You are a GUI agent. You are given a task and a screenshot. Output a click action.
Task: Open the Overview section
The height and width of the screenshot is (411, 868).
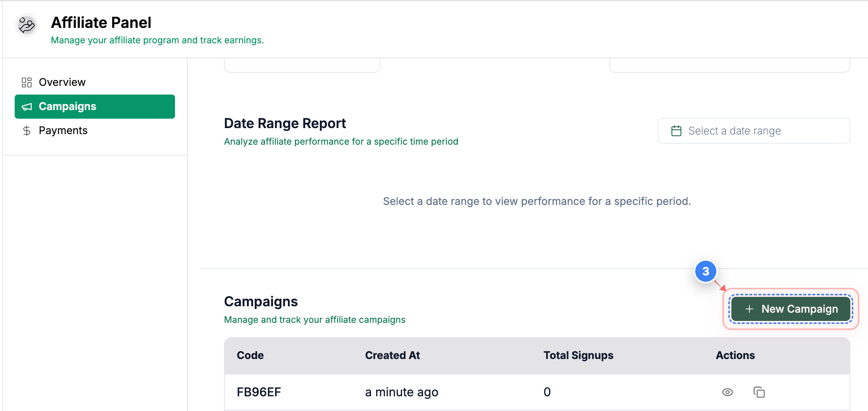tap(62, 82)
